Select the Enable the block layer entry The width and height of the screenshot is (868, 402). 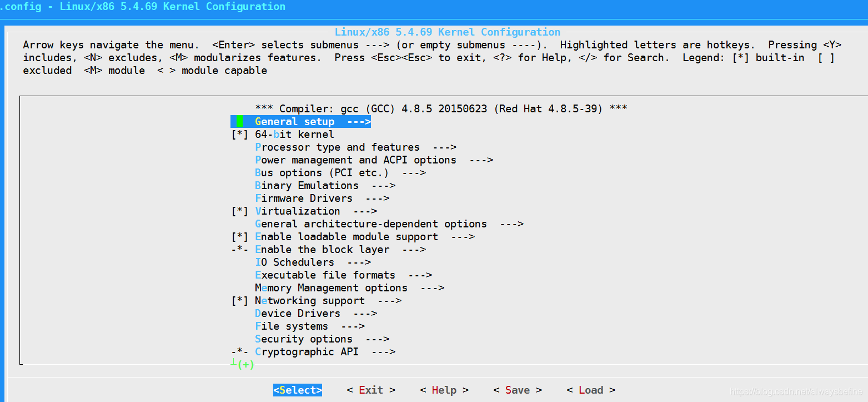(x=328, y=250)
